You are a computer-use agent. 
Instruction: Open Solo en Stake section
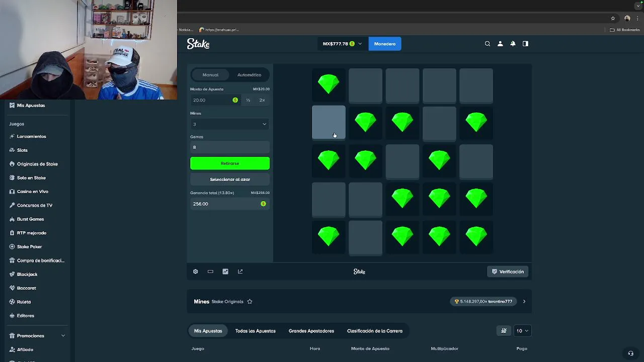31,178
